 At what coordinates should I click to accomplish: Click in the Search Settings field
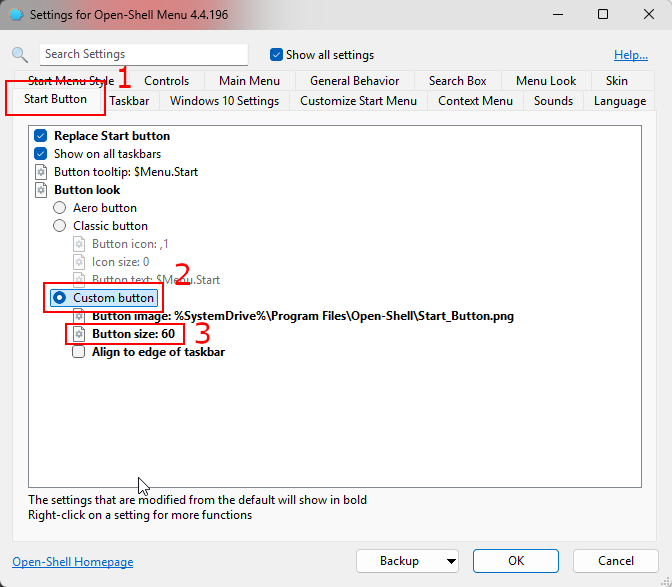[143, 54]
